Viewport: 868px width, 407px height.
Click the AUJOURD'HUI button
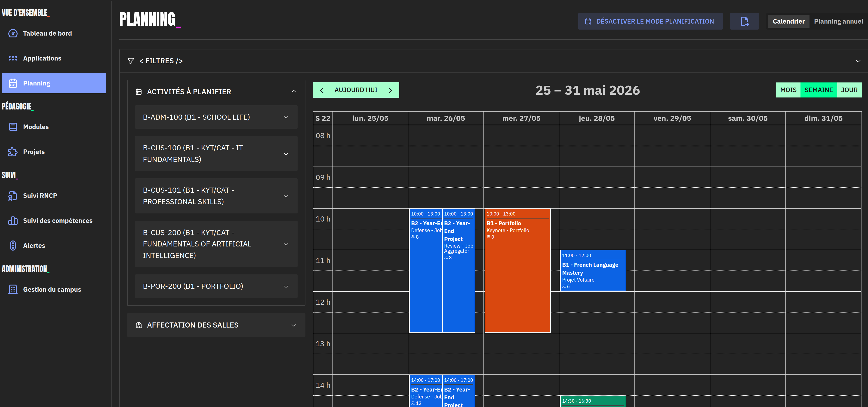coord(356,90)
